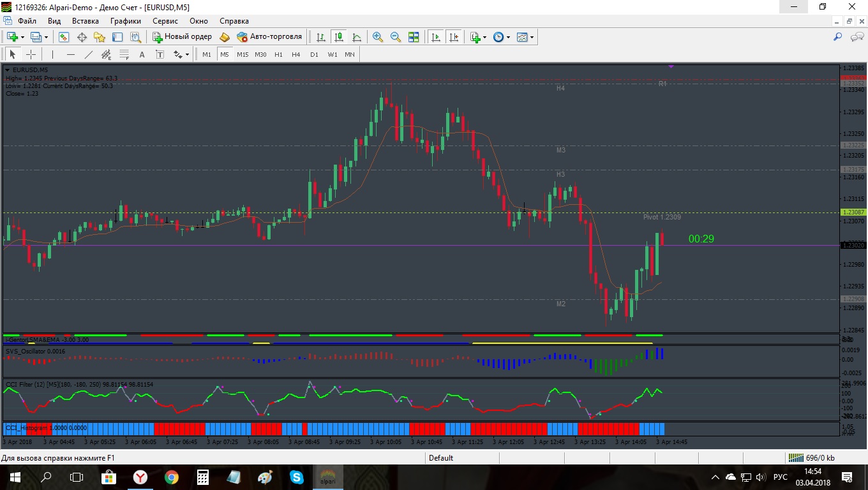
Task: Open the Графики menu
Action: (125, 21)
